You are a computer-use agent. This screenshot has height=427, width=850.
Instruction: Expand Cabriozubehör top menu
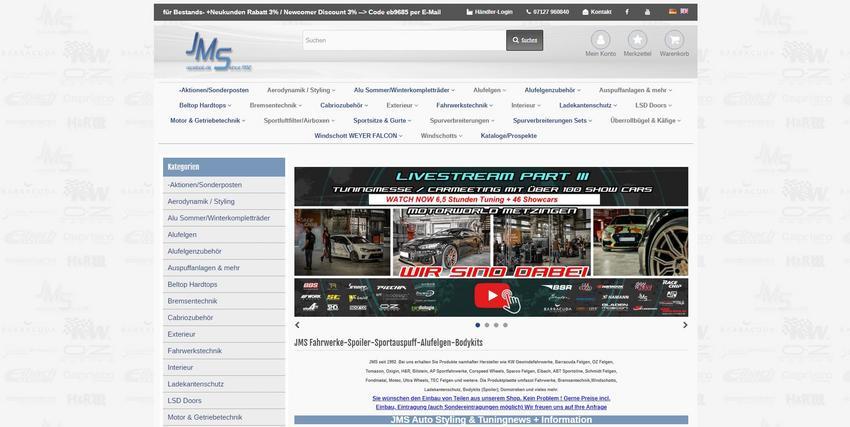click(x=344, y=106)
